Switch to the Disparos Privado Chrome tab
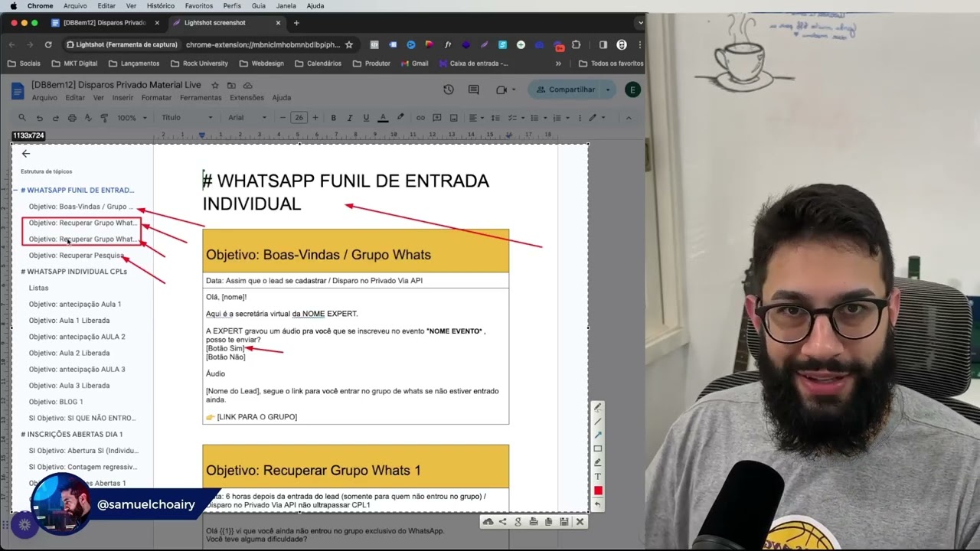The width and height of the screenshot is (980, 551). point(104,23)
